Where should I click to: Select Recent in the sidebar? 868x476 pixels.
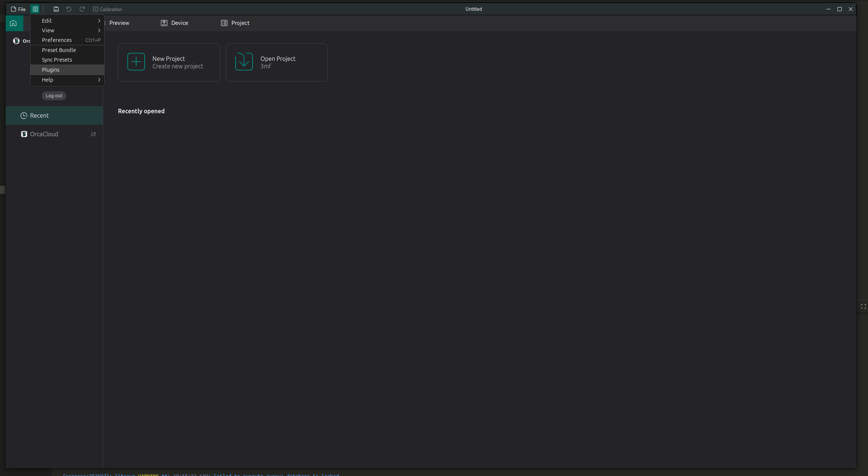pos(54,115)
